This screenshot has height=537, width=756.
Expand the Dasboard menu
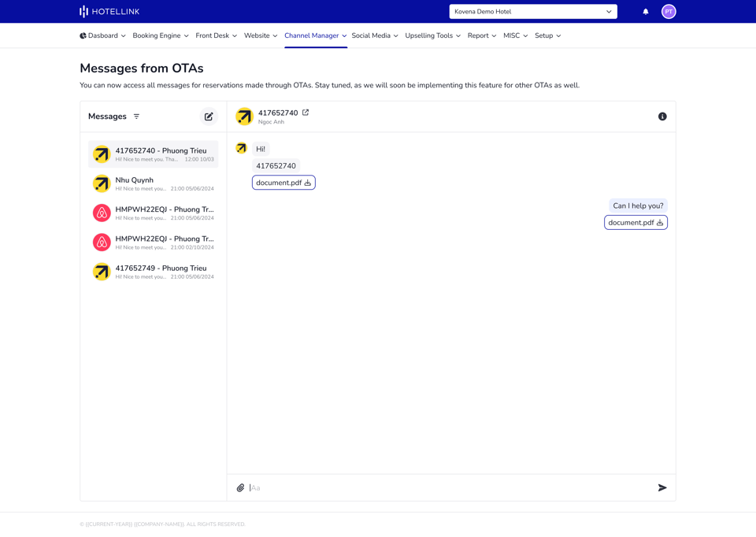102,35
